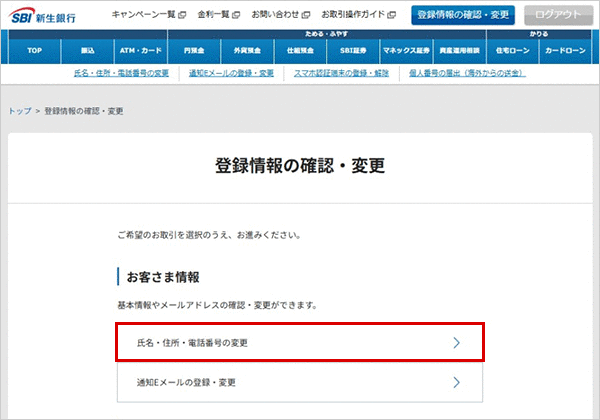
Task: Click the ためる・ふやす group label
Action: [x=326, y=34]
